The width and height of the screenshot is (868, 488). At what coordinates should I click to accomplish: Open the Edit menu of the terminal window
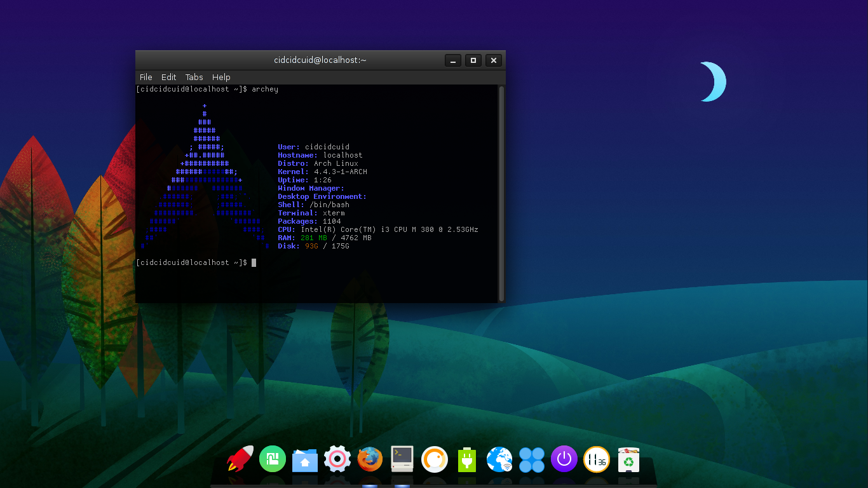(x=168, y=77)
